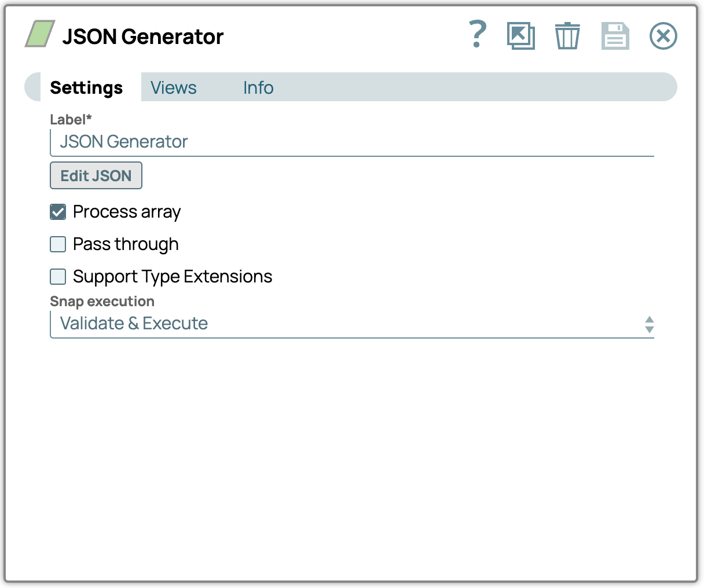Close the JSON Generator dialog
The height and width of the screenshot is (588, 704).
point(663,36)
